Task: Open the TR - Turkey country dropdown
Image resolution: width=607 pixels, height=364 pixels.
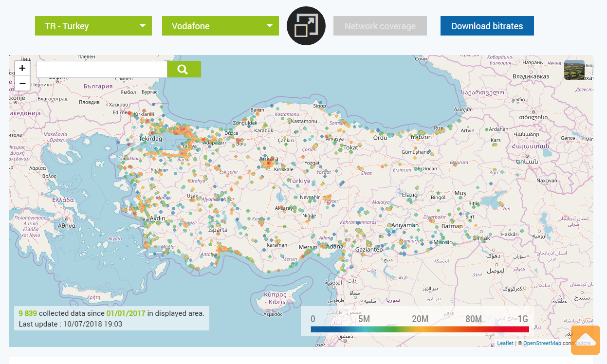Action: tap(93, 26)
